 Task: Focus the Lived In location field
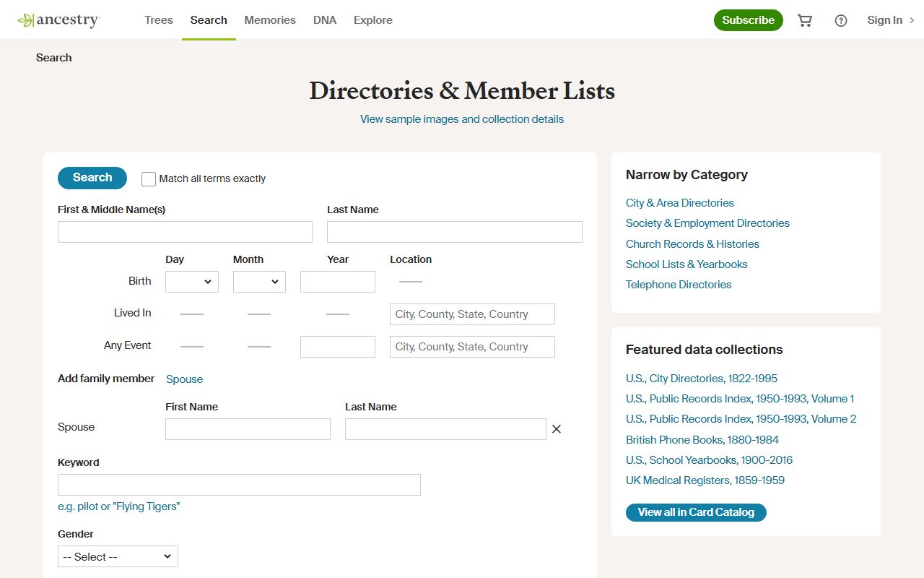pyautogui.click(x=472, y=314)
